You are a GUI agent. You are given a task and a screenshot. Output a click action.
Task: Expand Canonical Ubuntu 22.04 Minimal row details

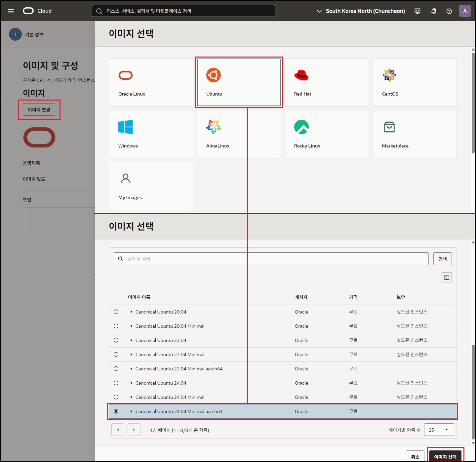tap(131, 355)
